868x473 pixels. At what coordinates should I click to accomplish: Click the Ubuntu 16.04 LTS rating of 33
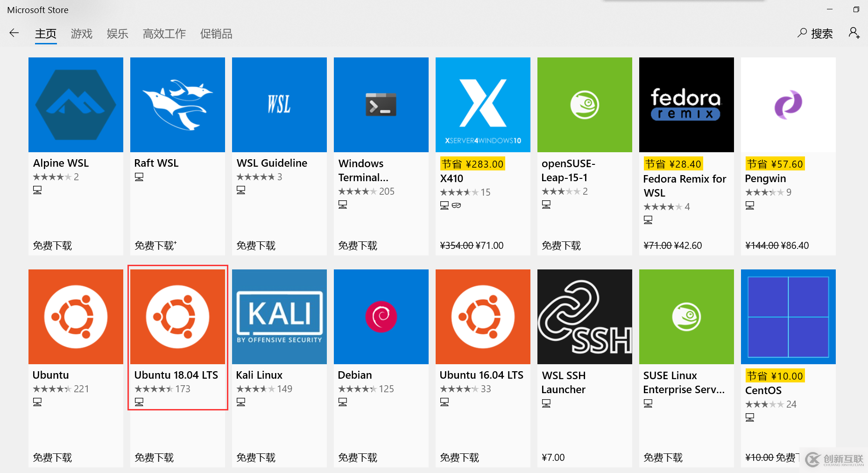point(466,389)
